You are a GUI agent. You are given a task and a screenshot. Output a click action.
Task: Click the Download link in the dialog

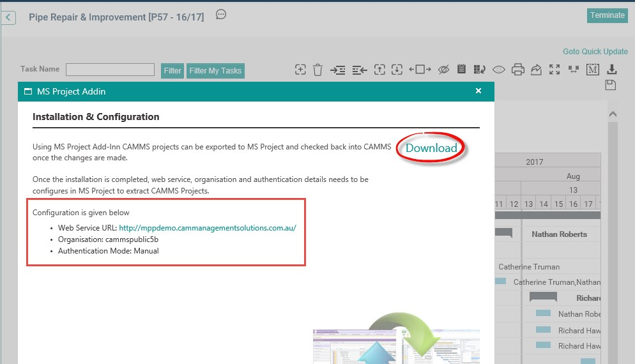pos(432,148)
